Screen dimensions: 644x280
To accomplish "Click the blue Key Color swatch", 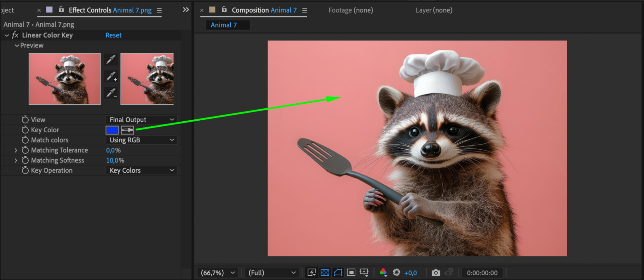I will point(112,130).
